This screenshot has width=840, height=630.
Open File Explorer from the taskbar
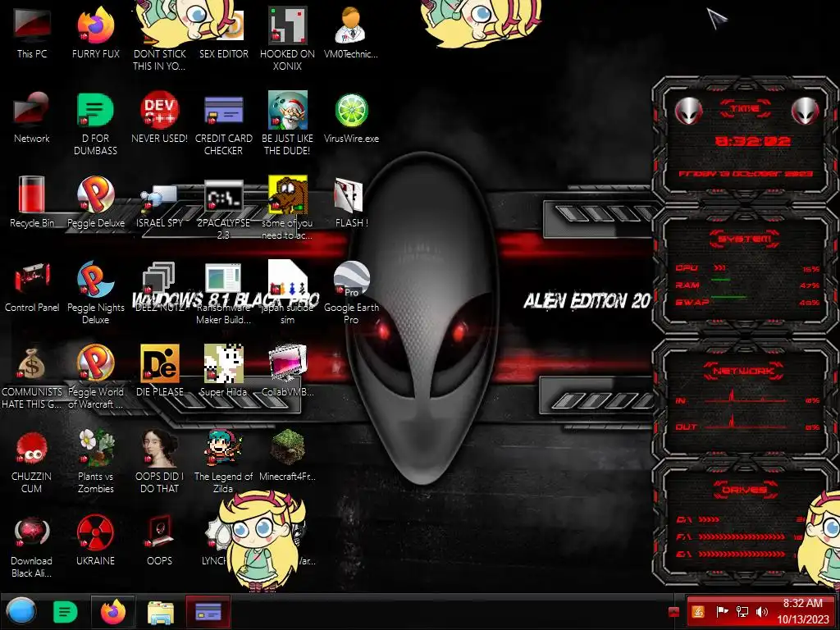pyautogui.click(x=160, y=612)
